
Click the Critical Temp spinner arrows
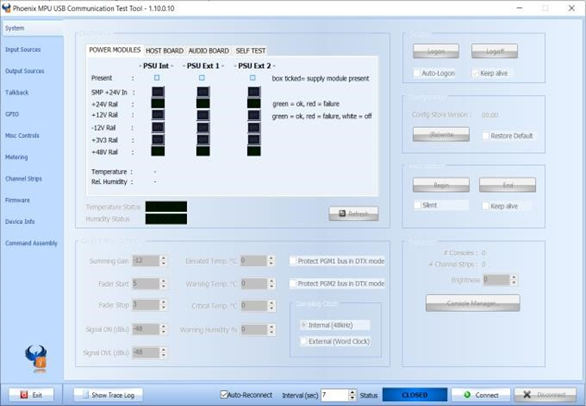point(272,305)
